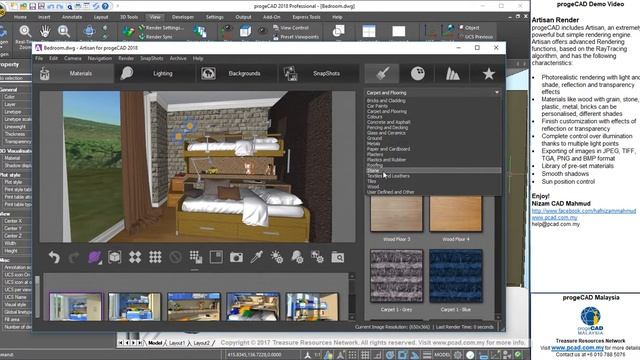The image size is (640, 360).
Task: Choose Wood in the category list
Action: [373, 187]
